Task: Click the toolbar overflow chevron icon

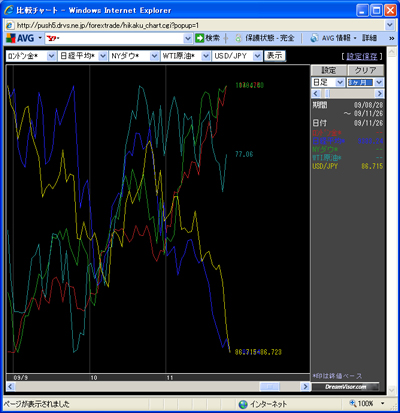Action: [x=392, y=38]
